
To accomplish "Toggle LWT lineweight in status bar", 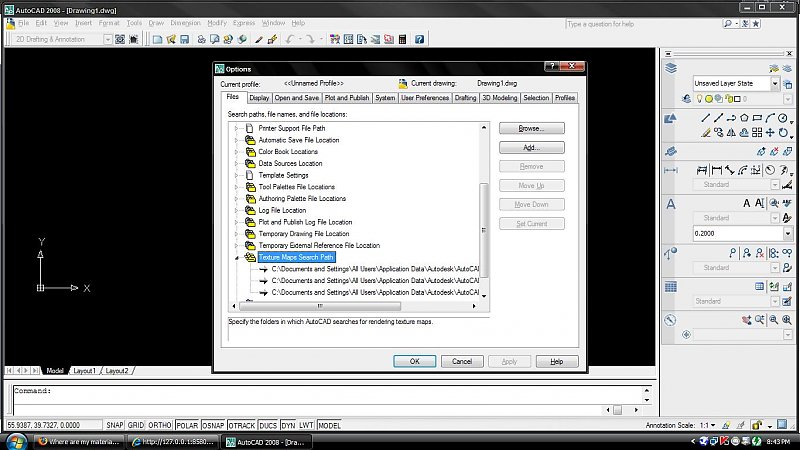I will [306, 425].
